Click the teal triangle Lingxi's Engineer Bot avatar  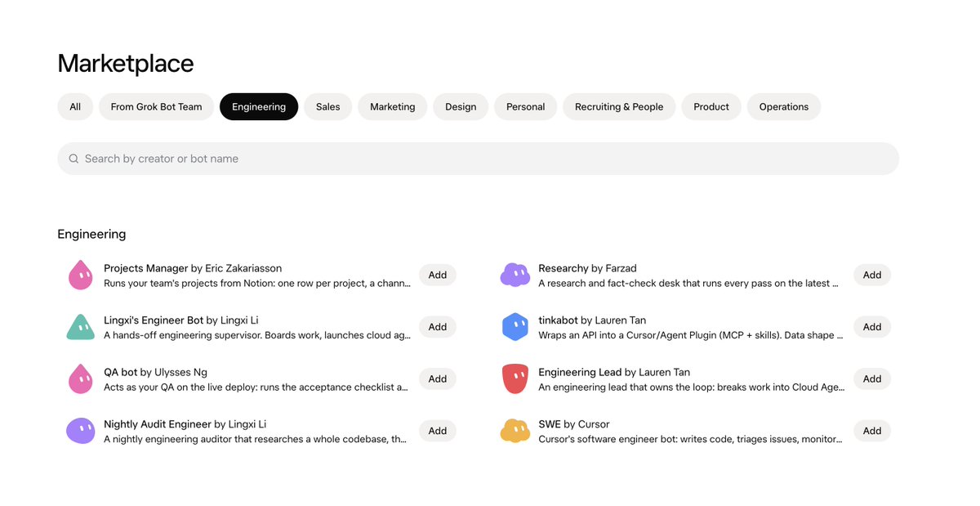pyautogui.click(x=80, y=327)
